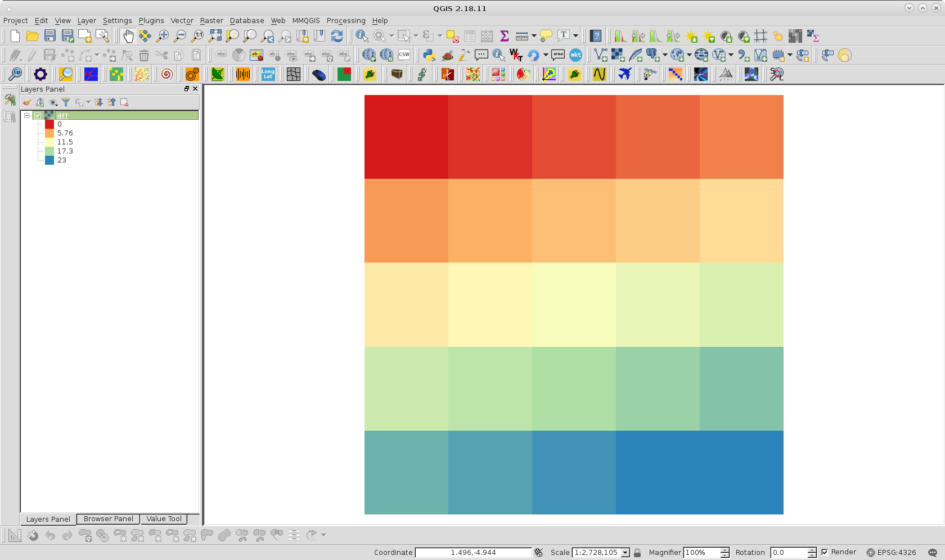
Task: Expand the Add WCS layer dropdown arrow
Action: click(689, 55)
